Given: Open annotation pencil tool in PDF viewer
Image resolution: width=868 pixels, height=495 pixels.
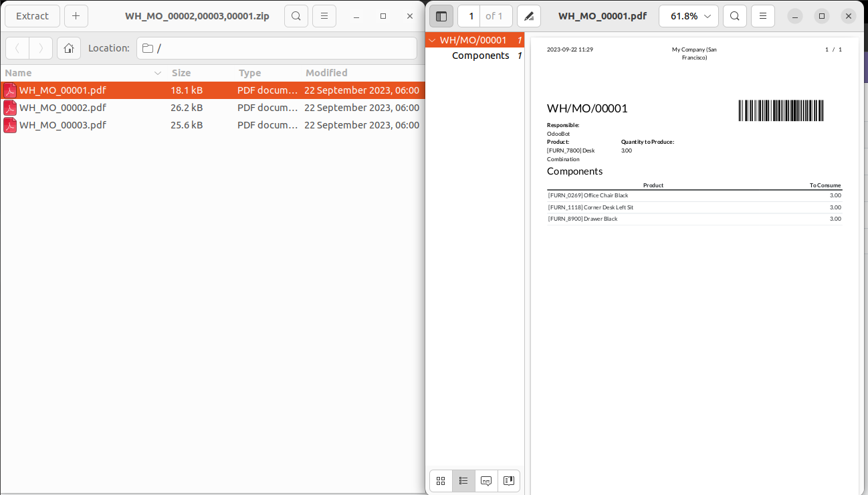Looking at the screenshot, I should [x=529, y=16].
